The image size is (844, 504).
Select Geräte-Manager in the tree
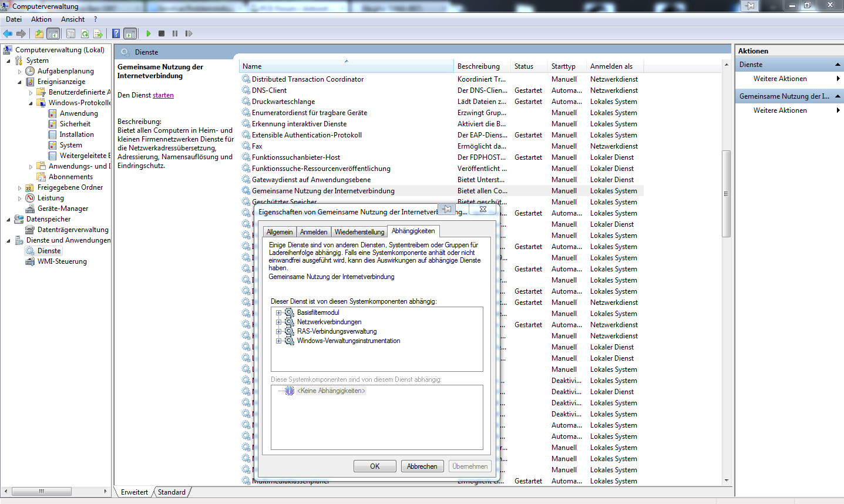(x=62, y=209)
